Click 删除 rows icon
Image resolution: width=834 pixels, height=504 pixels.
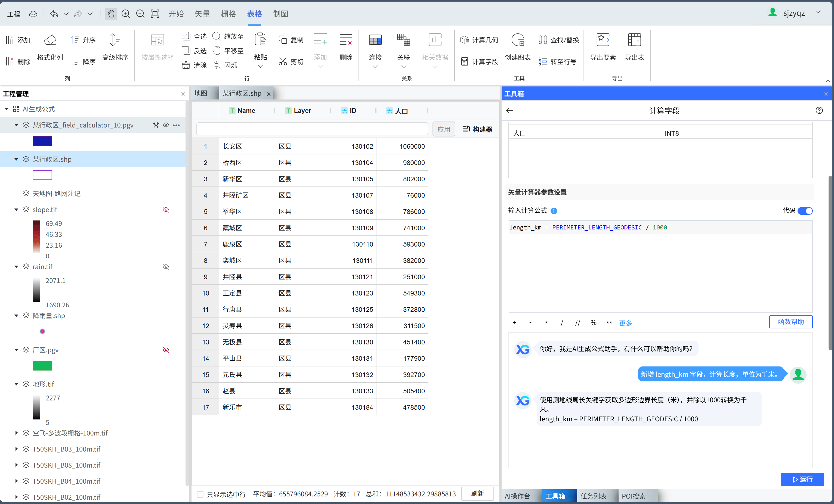click(345, 40)
